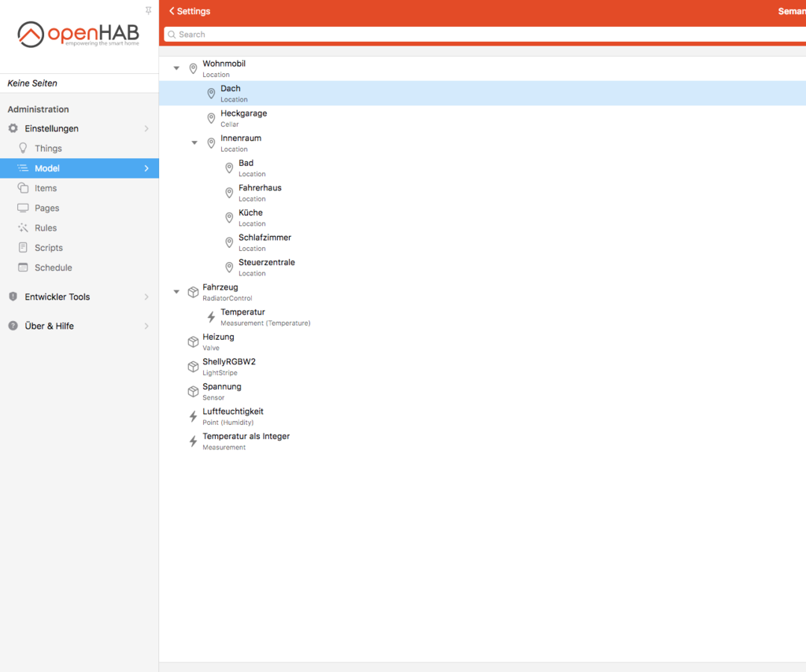Pin the sidebar with the pin icon
The height and width of the screenshot is (672, 806).
point(148,10)
